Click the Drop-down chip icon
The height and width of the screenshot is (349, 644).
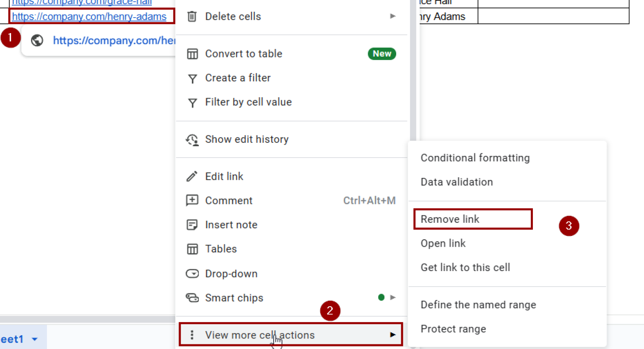(x=192, y=274)
